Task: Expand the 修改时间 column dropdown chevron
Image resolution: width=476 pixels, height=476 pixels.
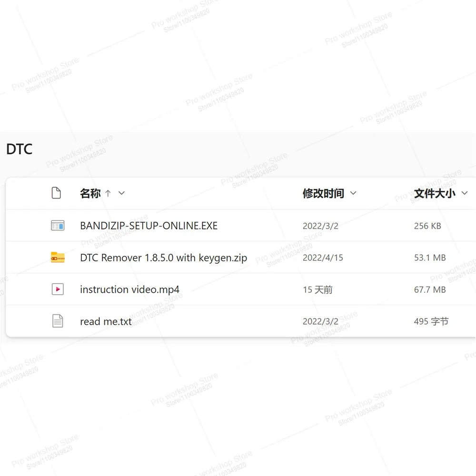Action: (x=353, y=193)
